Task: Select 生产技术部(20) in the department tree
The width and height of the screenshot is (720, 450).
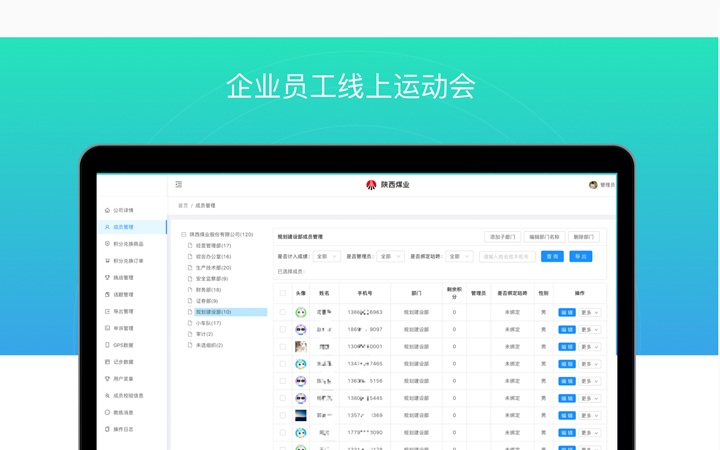Action: click(214, 268)
